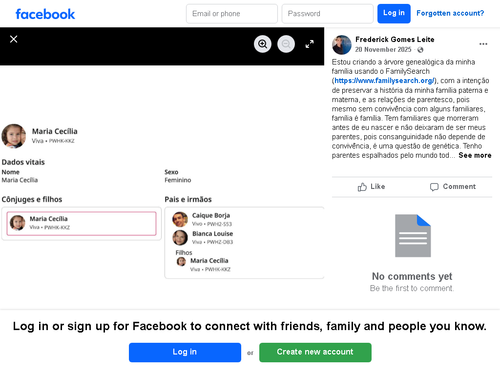Viewport: 500px width, 375px height.
Task: Click Caique Borja's avatar
Action: tap(180, 219)
